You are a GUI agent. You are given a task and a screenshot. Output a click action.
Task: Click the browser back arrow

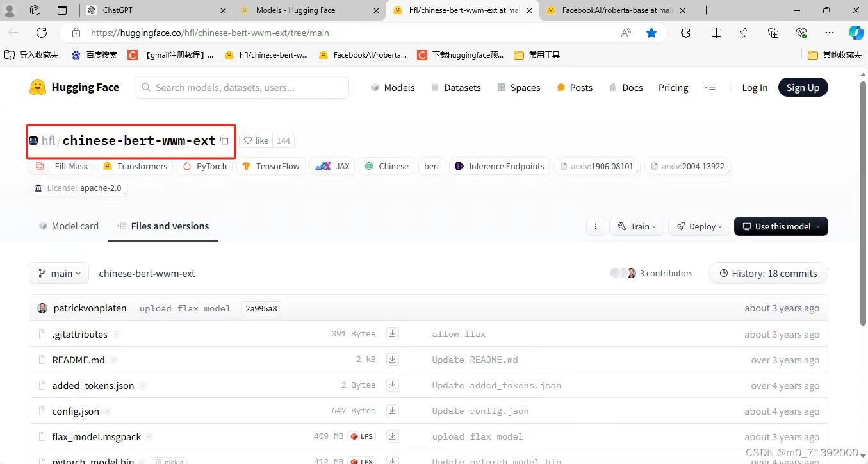click(13, 33)
